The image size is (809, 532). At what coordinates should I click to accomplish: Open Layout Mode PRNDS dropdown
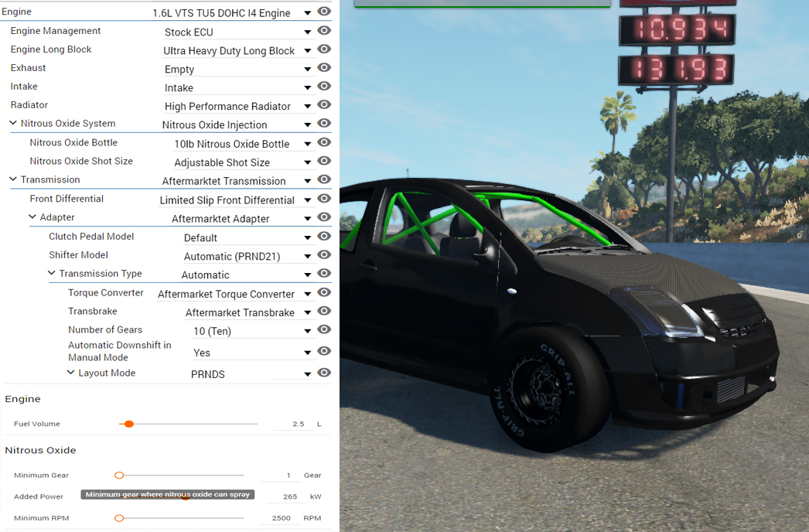click(x=251, y=374)
